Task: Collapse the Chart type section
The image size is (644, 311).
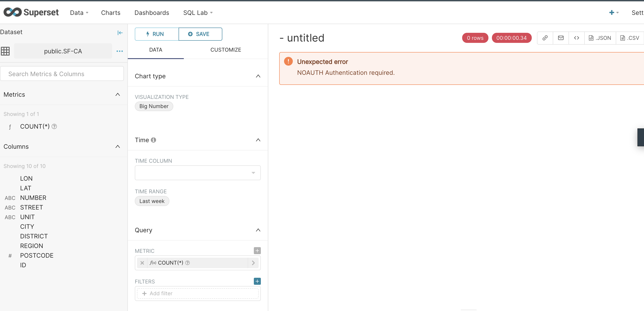Action: pyautogui.click(x=258, y=76)
